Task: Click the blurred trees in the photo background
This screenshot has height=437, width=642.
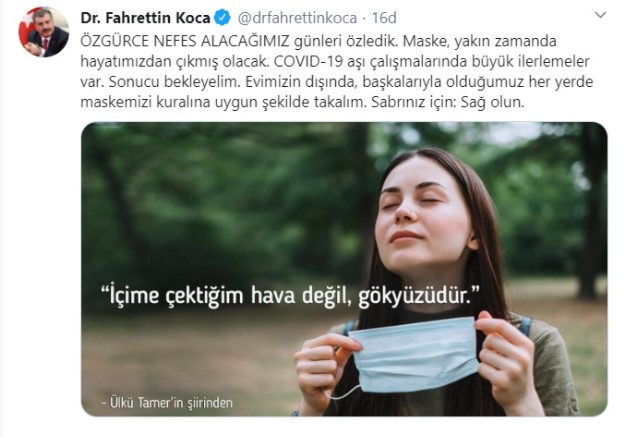Action: [x=213, y=197]
